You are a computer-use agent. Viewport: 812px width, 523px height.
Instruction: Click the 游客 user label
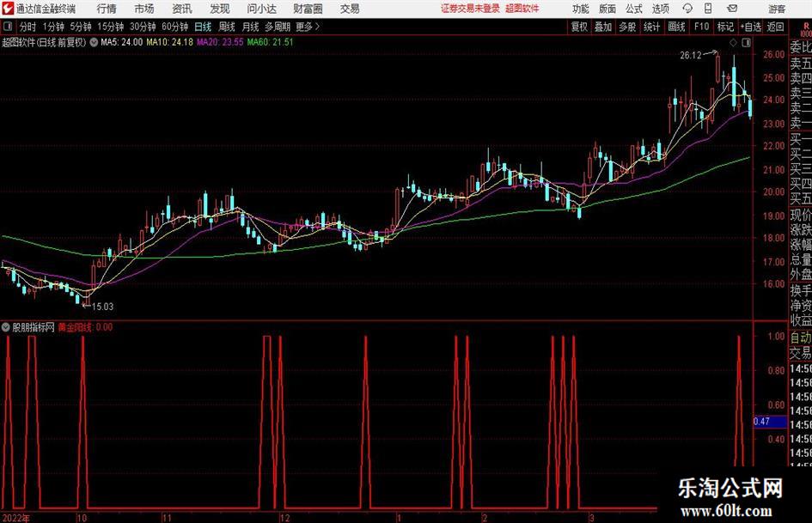point(777,9)
